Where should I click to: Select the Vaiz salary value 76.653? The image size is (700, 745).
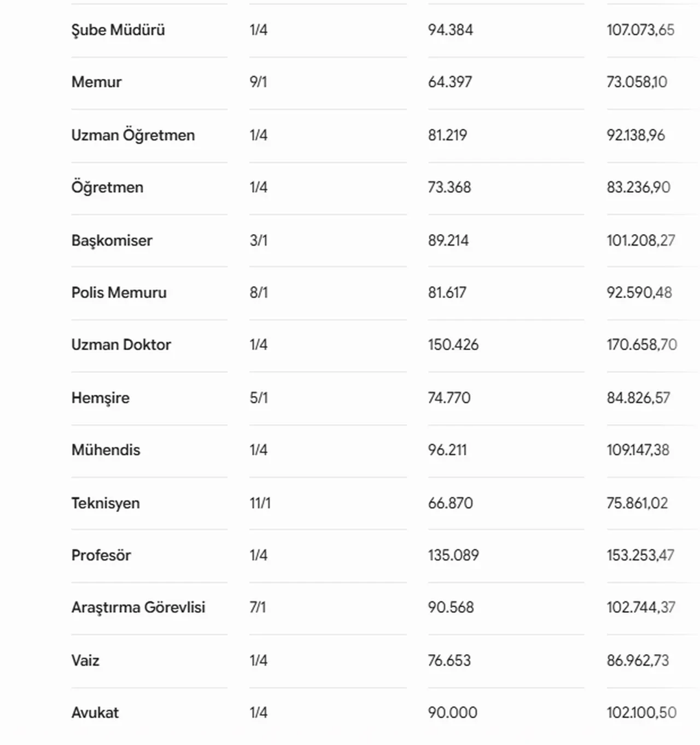tap(450, 660)
